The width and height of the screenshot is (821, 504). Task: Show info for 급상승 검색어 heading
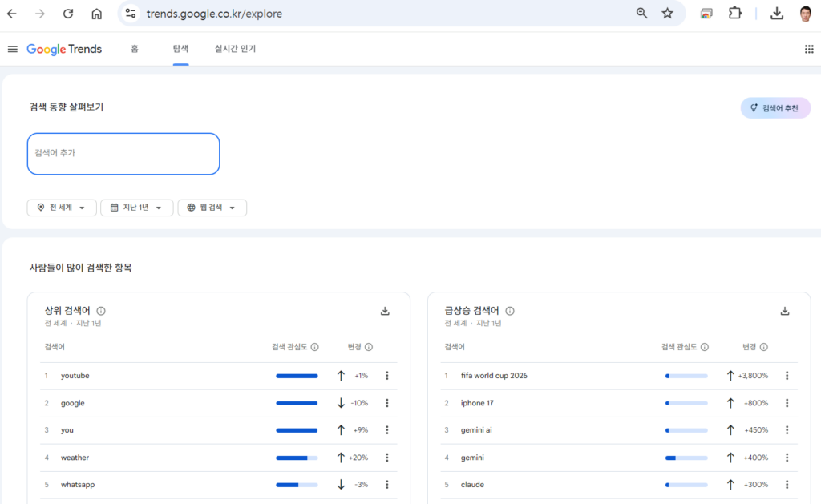pyautogui.click(x=510, y=311)
